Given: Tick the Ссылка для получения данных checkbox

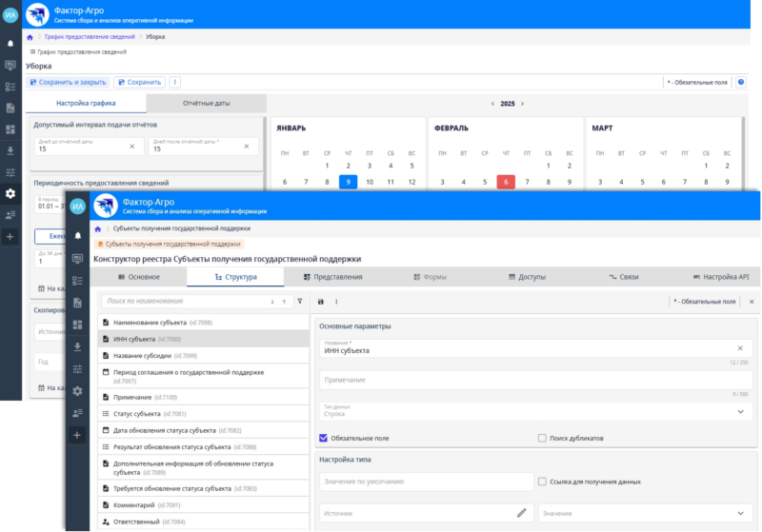Looking at the screenshot, I should [542, 482].
